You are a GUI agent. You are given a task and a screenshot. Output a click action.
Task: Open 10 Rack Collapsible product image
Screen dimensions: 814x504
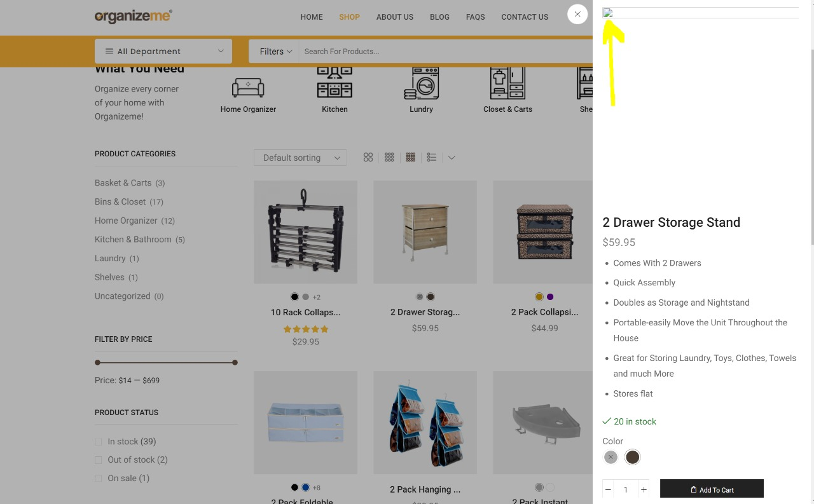click(305, 232)
